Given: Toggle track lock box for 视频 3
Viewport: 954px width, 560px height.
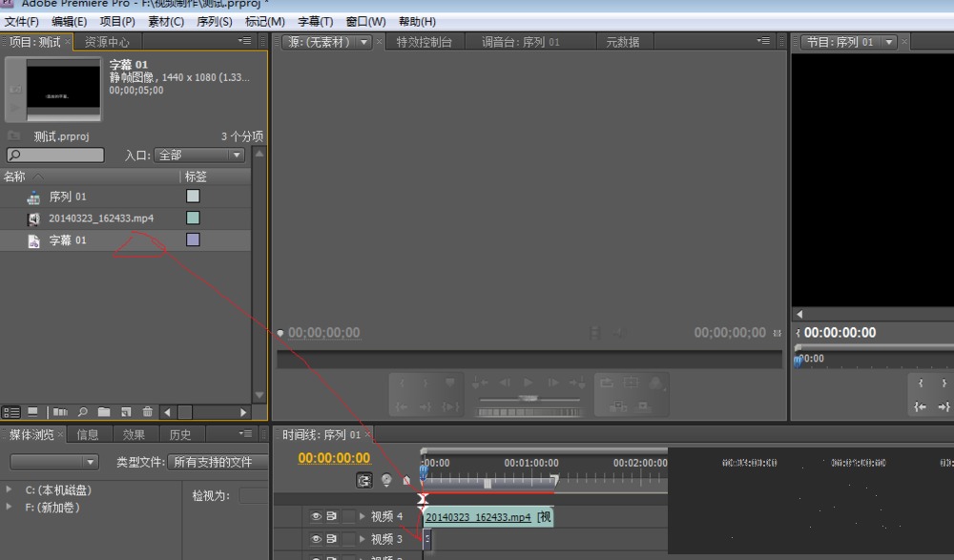Looking at the screenshot, I should (348, 539).
